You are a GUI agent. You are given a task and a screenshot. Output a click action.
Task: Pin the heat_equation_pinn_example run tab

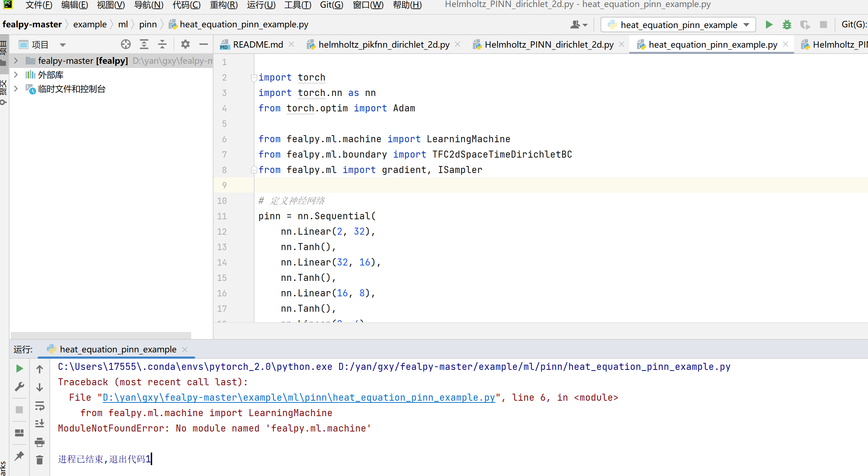coord(19,456)
